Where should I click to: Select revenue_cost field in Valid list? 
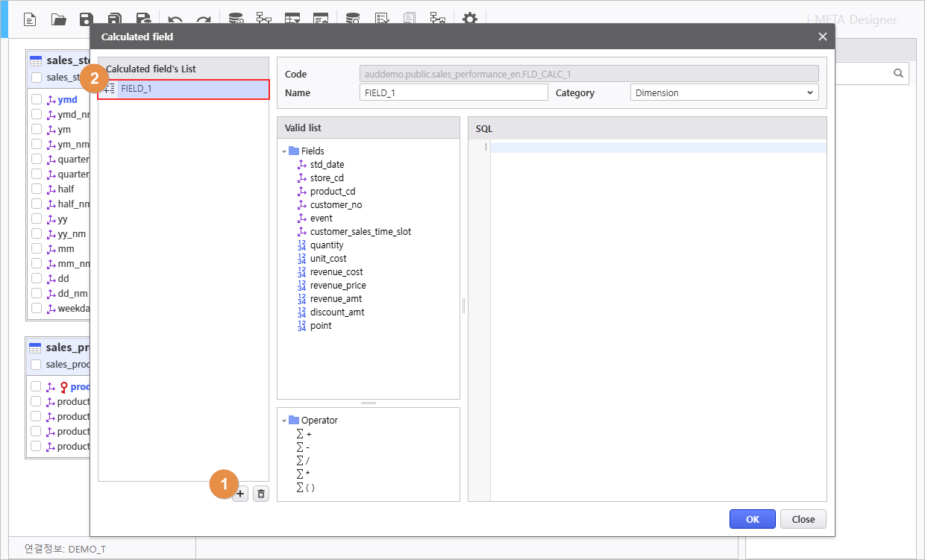[336, 271]
